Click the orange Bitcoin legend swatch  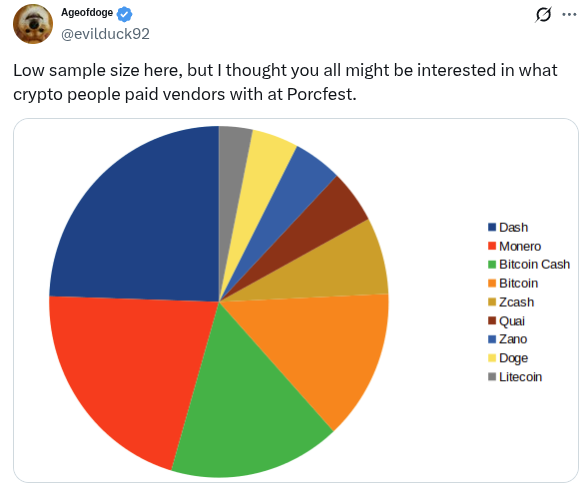pyautogui.click(x=492, y=283)
